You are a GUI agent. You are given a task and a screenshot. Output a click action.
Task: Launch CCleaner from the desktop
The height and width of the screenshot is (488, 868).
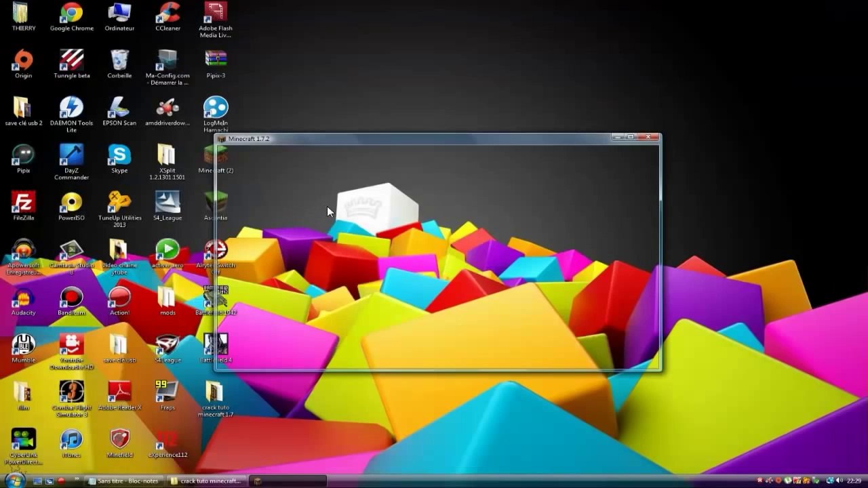(x=167, y=18)
